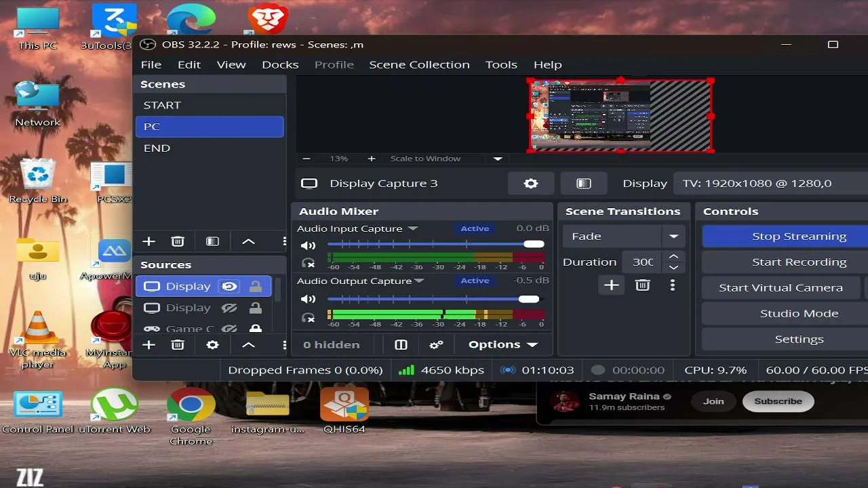
Task: Open the Display selection dropdown TV: 1920x1080
Action: coord(770,184)
